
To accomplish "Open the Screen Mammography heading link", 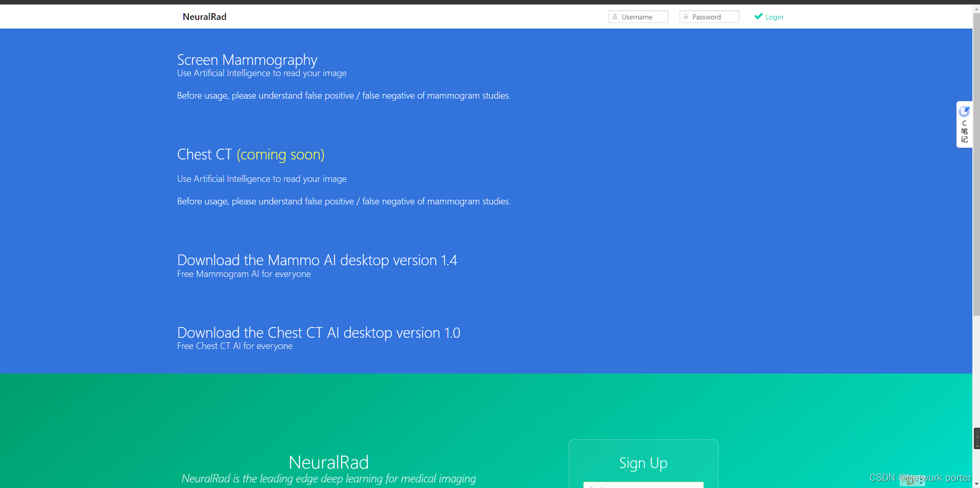I will pos(247,60).
